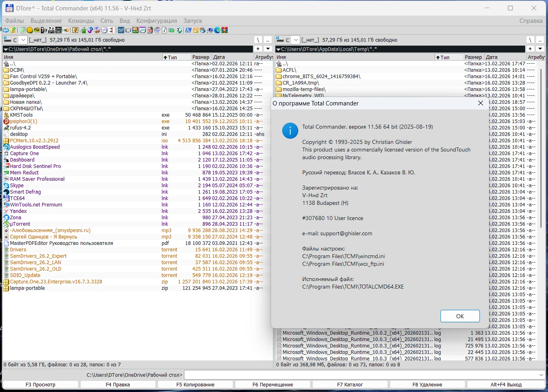Click the UPX Shell toolbar icon
The image size is (548, 392).
59,30
